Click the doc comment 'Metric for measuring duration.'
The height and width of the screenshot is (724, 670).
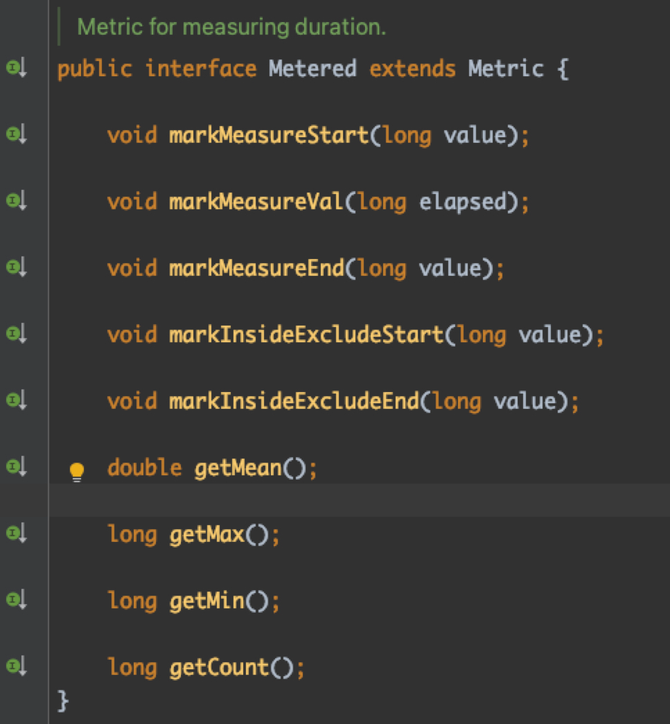coord(231,27)
